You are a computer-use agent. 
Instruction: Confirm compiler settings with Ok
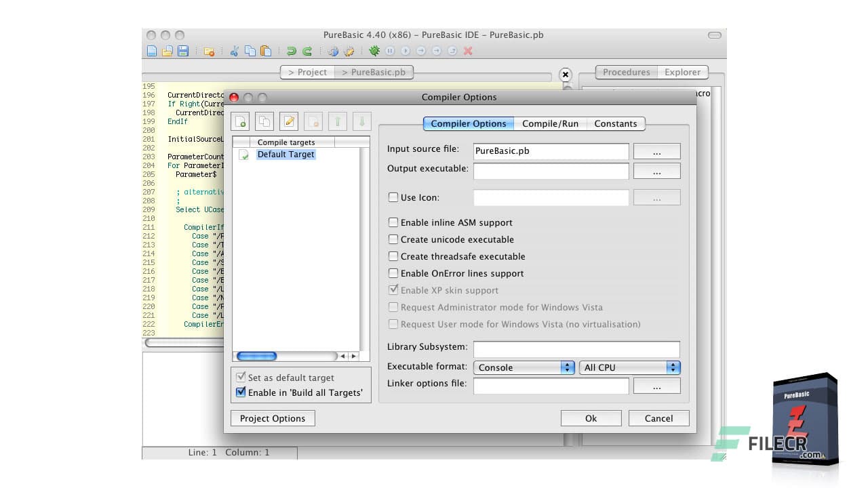(590, 418)
